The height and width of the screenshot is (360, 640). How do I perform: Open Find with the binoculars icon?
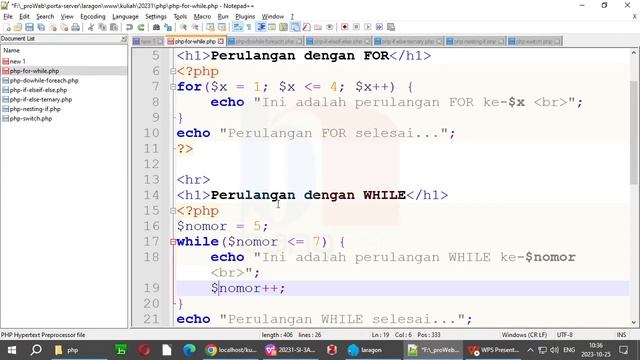tap(156, 27)
